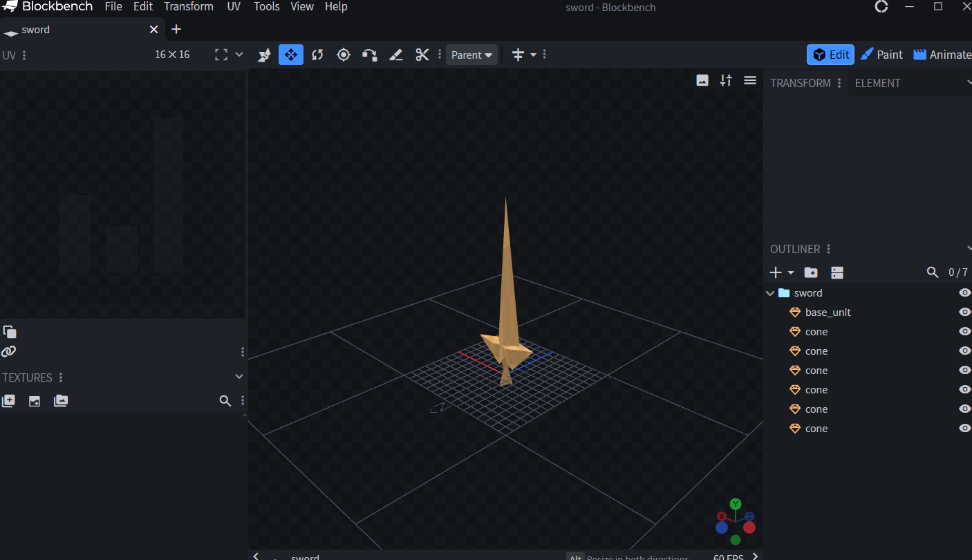This screenshot has height=560, width=972.
Task: Select the Knife scissors tool
Action: pyautogui.click(x=422, y=55)
